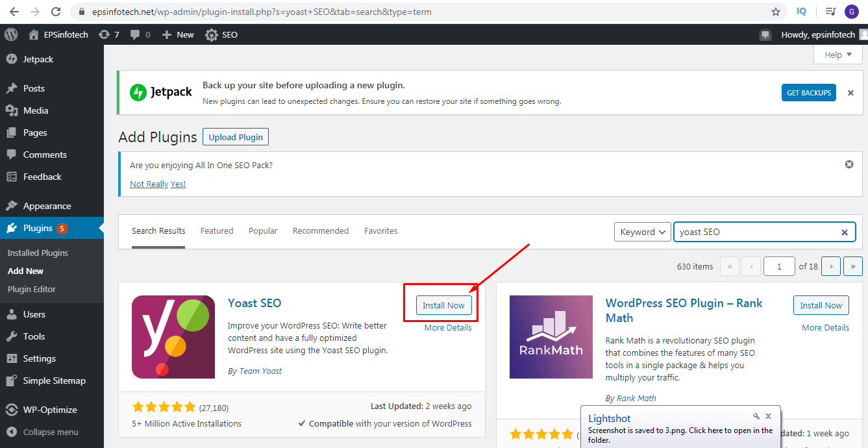Click the WordPress logo in admin bar

[x=11, y=34]
